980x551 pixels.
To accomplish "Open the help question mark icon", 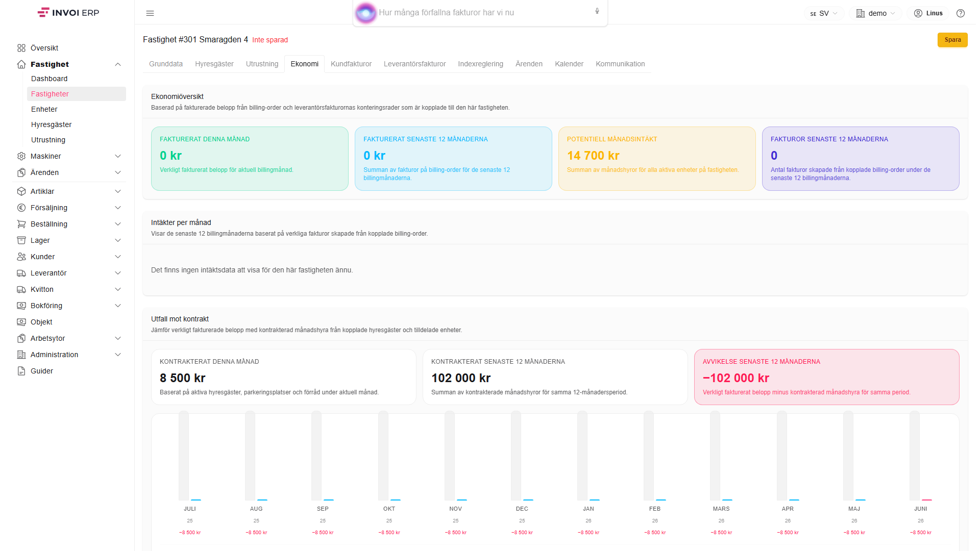I will tap(961, 13).
